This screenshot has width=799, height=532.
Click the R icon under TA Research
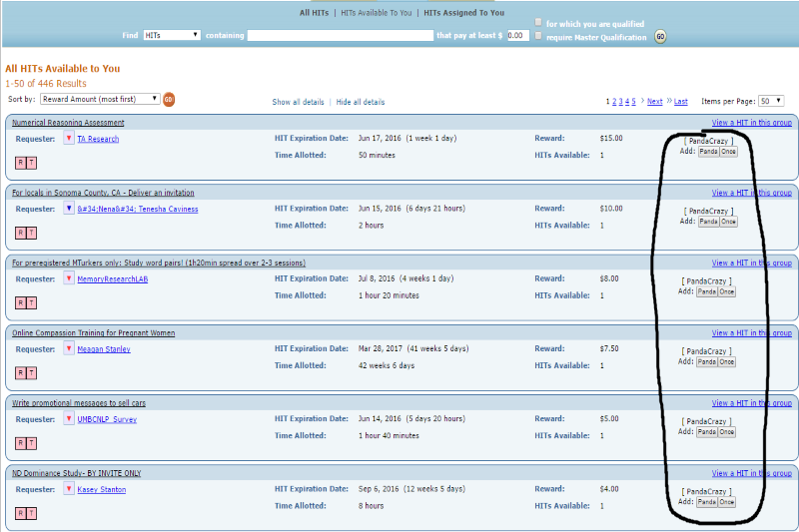[x=20, y=162]
